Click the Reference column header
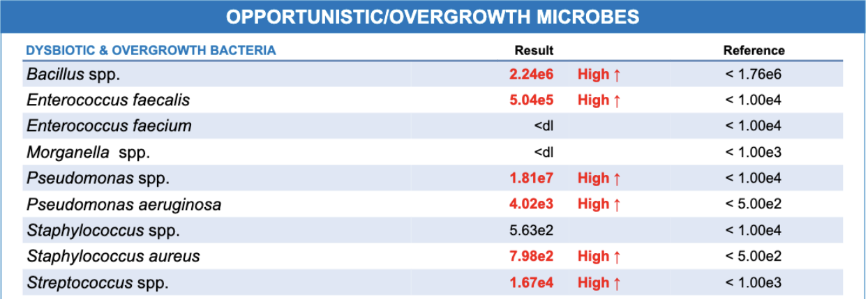The image size is (868, 304). tap(754, 51)
